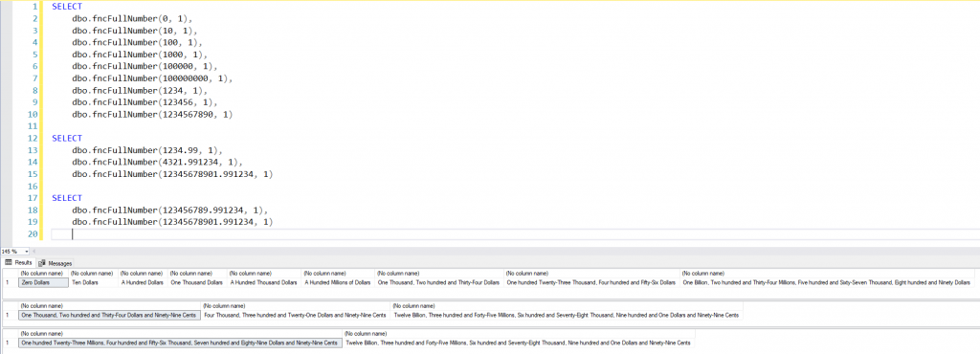Click the column header above 'Four Thousand, Three hundred'
The width and height of the screenshot is (980, 354).
[297, 306]
